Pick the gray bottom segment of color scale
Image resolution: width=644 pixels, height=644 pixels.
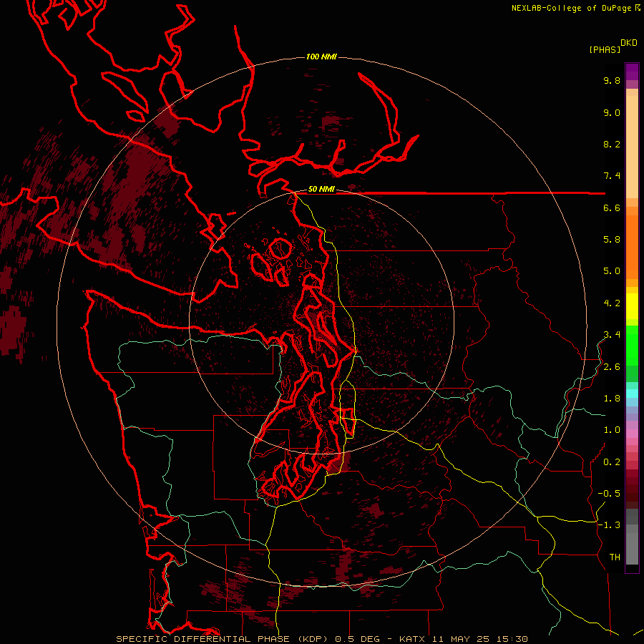[632, 548]
